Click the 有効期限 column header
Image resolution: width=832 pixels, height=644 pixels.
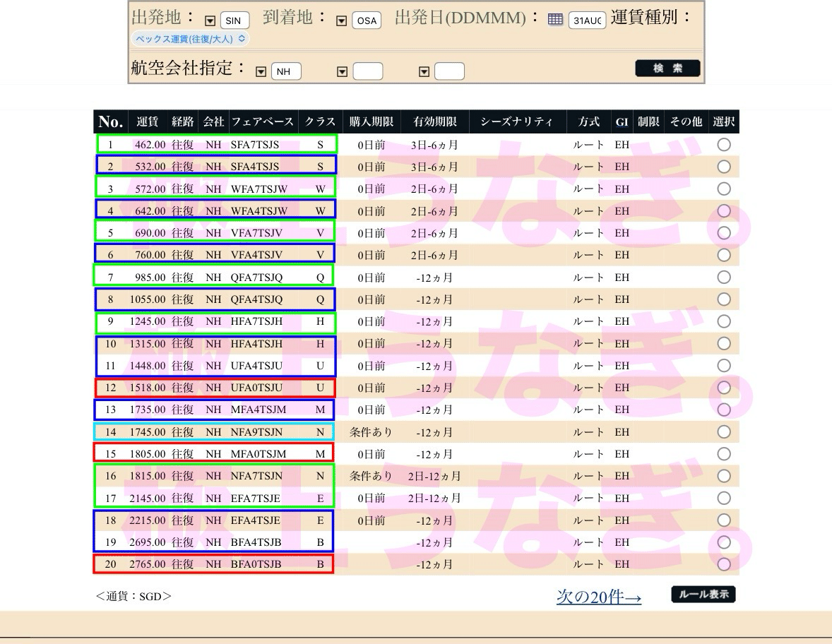pyautogui.click(x=435, y=122)
